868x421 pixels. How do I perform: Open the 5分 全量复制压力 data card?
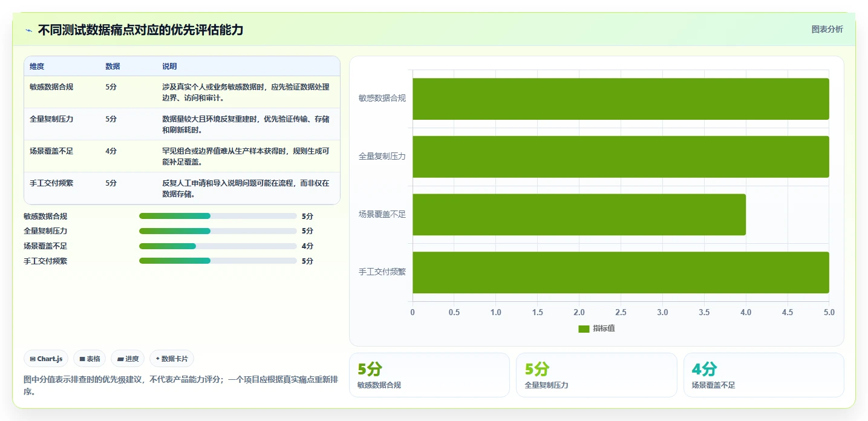(596, 375)
